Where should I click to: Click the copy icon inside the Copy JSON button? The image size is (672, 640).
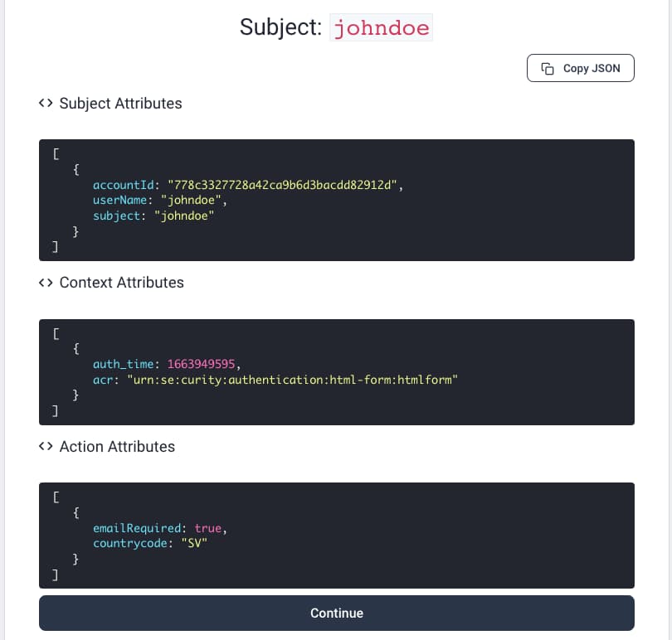547,68
